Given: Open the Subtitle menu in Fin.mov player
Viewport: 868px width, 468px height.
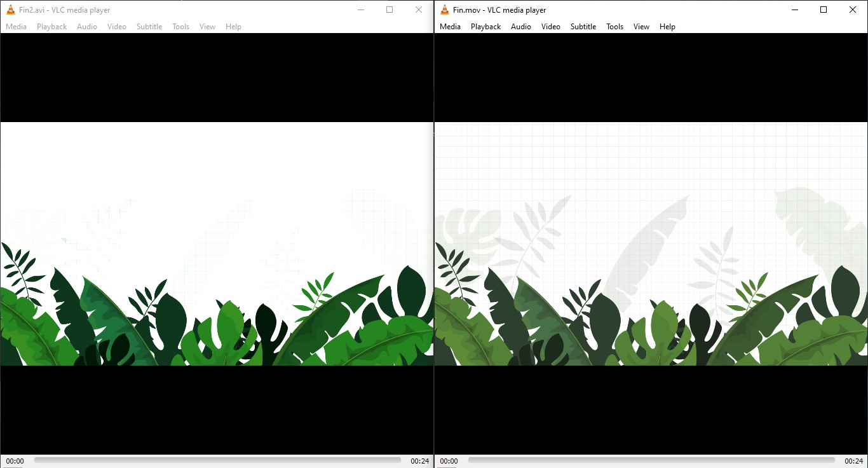Looking at the screenshot, I should coord(583,26).
